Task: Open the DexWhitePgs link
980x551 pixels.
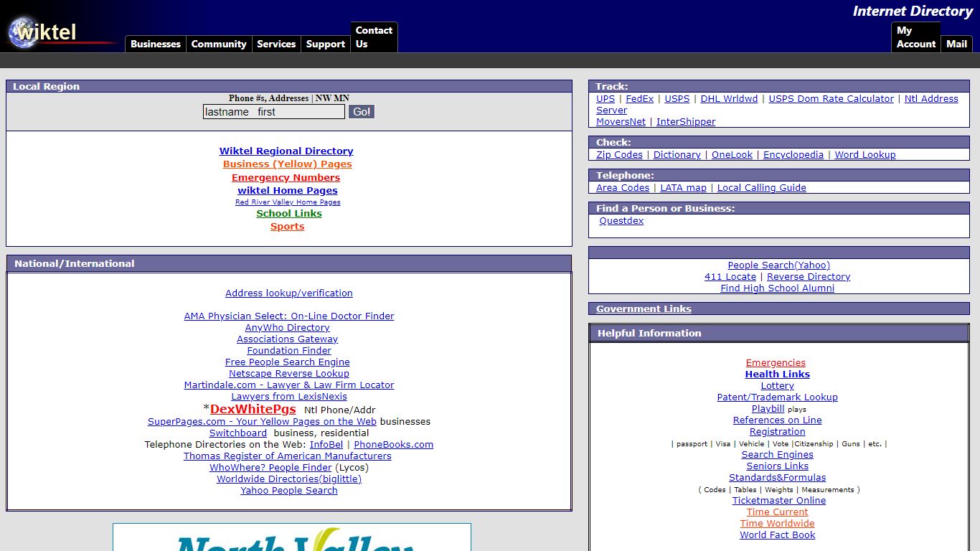Action: pyautogui.click(x=253, y=409)
